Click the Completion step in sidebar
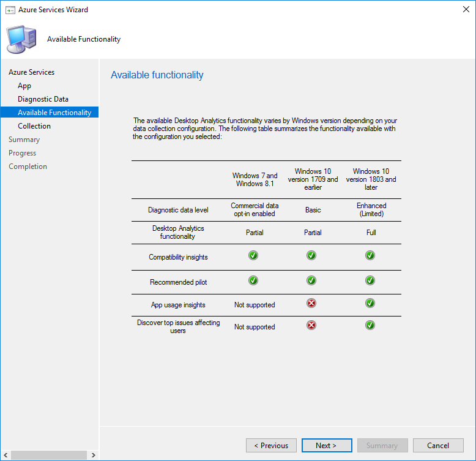The width and height of the screenshot is (476, 461). click(x=28, y=167)
